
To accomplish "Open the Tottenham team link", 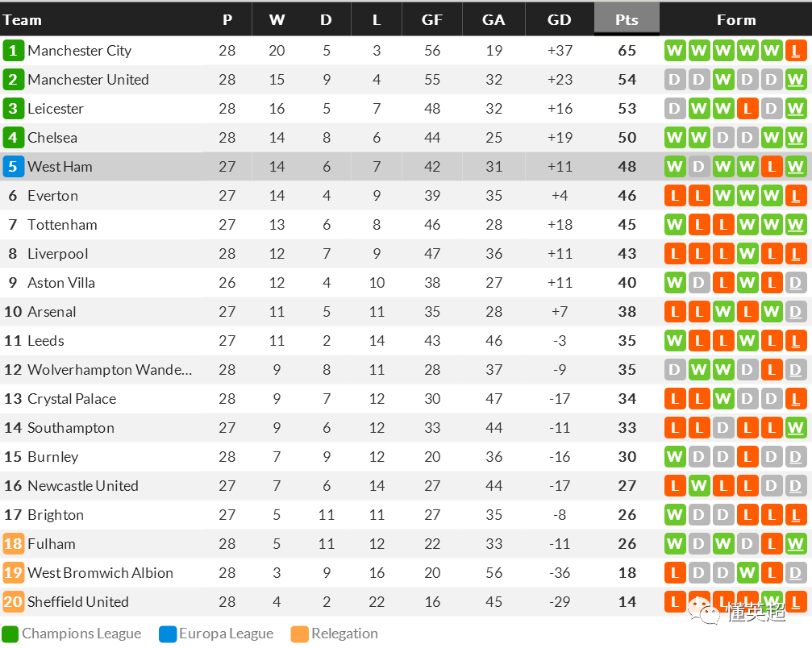I will 62,225.
